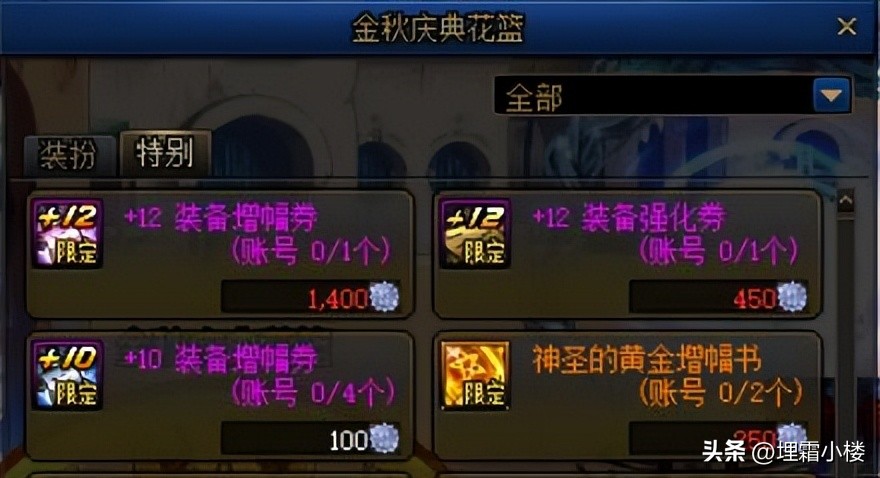Click the flower currency icon beside 250
Image resolution: width=880 pixels, height=478 pixels.
click(792, 437)
